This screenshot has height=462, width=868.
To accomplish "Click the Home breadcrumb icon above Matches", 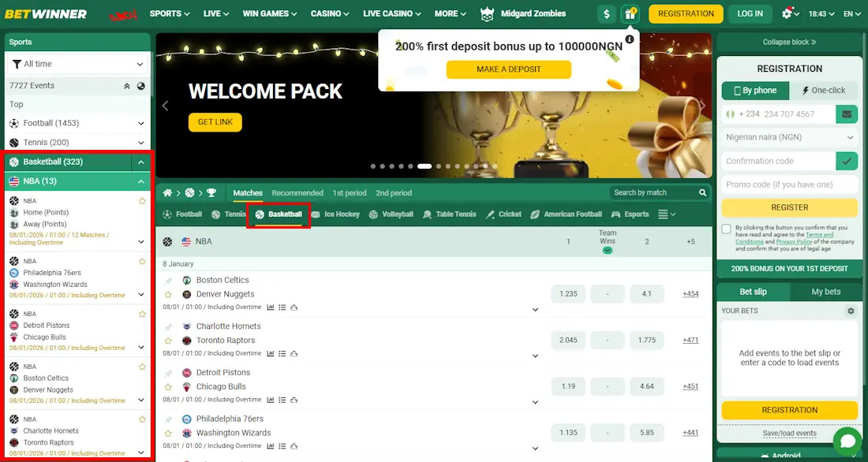I will click(x=167, y=192).
